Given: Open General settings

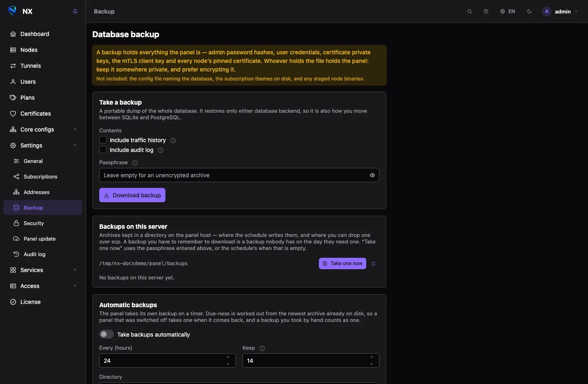Looking at the screenshot, I should click(x=42, y=161).
